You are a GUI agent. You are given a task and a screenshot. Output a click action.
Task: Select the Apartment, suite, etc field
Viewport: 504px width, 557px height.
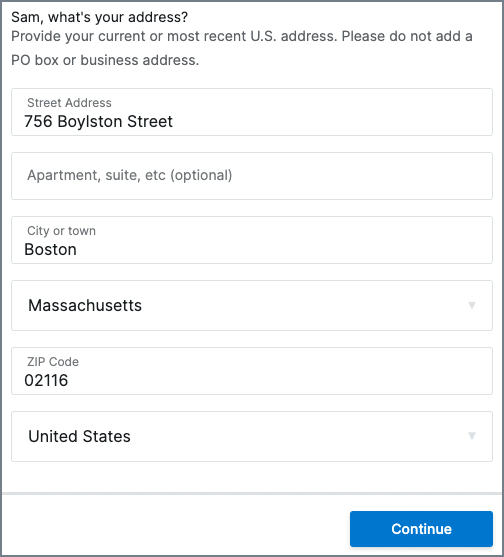[252, 176]
